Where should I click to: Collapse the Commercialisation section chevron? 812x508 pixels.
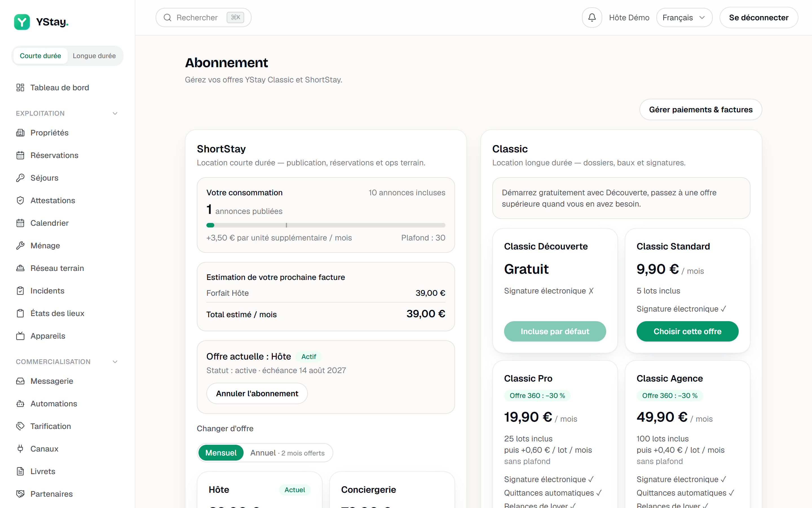[x=115, y=362]
